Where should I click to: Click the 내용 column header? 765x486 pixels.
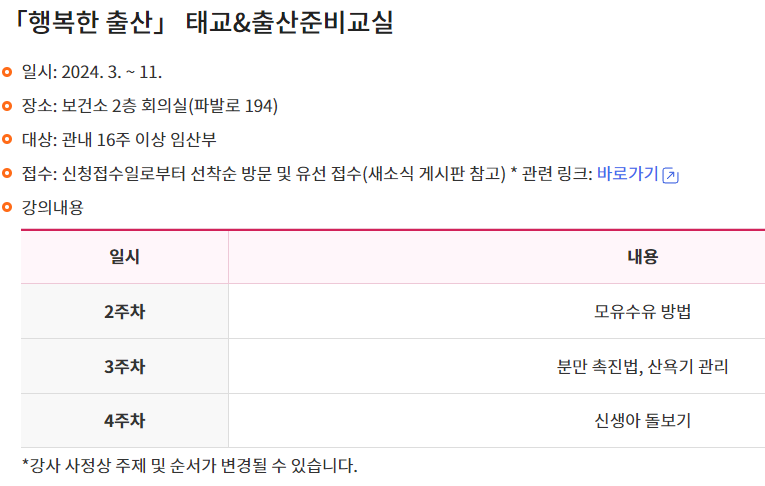(x=643, y=257)
